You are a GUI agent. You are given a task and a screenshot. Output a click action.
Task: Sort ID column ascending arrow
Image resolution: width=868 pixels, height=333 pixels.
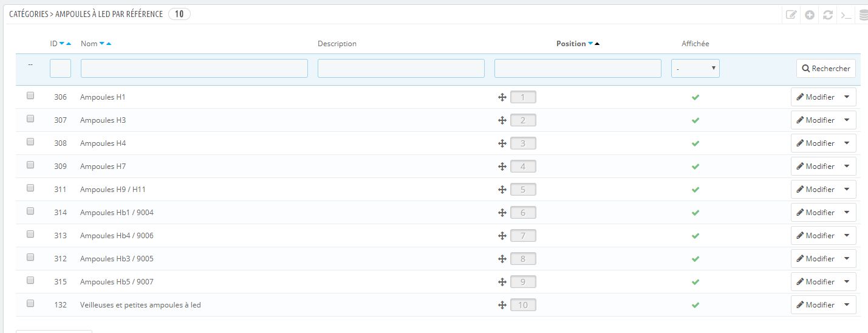point(69,44)
